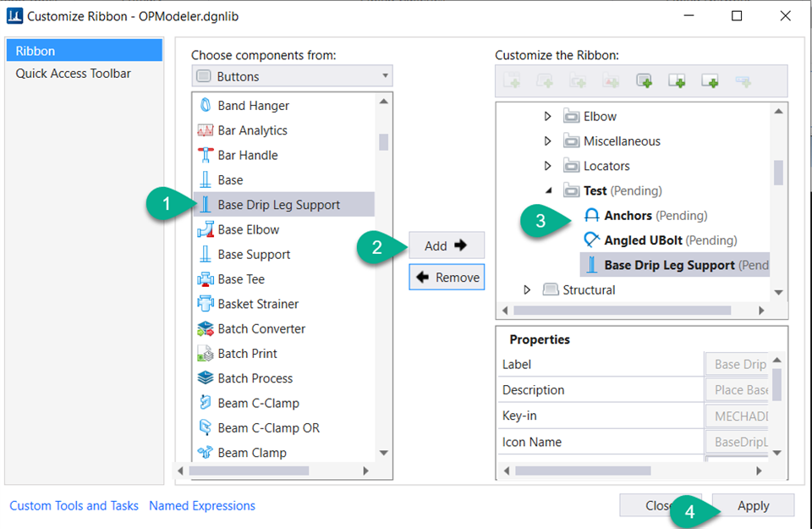Select the Base Elbow icon
This screenshot has width=812, height=529.
click(x=205, y=229)
